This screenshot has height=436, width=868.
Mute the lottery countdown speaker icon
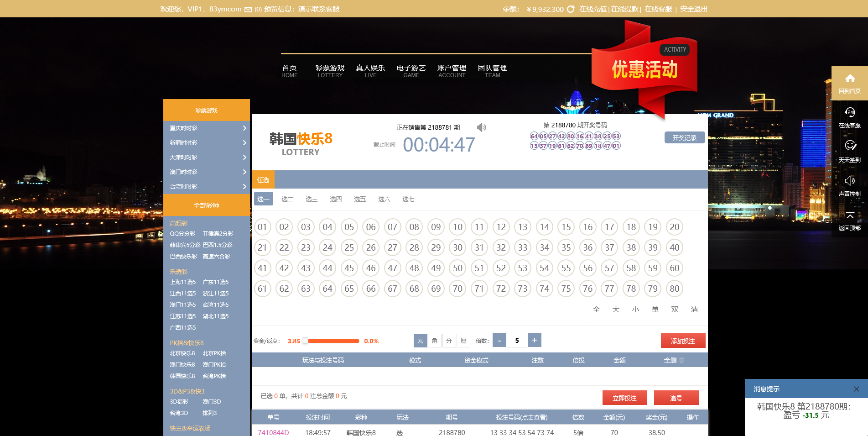pyautogui.click(x=481, y=127)
